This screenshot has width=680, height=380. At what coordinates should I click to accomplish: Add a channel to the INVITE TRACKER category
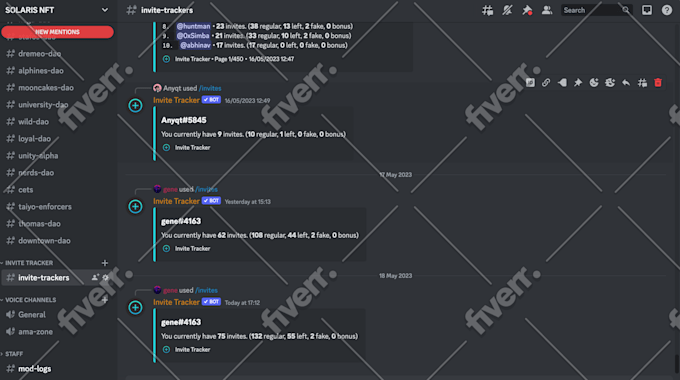pos(105,263)
